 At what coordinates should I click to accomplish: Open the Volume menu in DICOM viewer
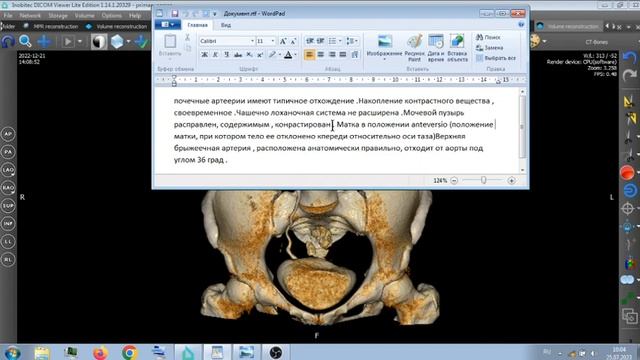(84, 16)
